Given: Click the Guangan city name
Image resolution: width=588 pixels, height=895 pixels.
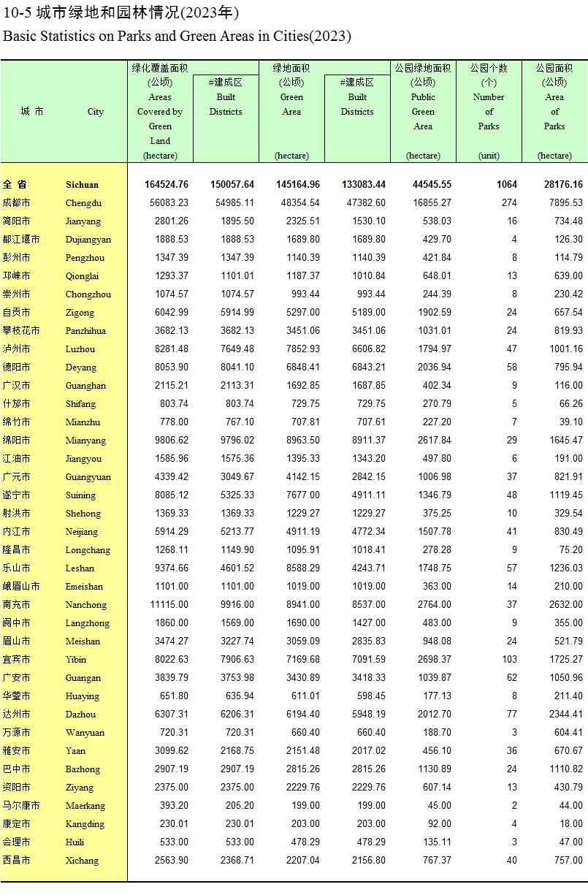Looking at the screenshot, I should tap(83, 678).
